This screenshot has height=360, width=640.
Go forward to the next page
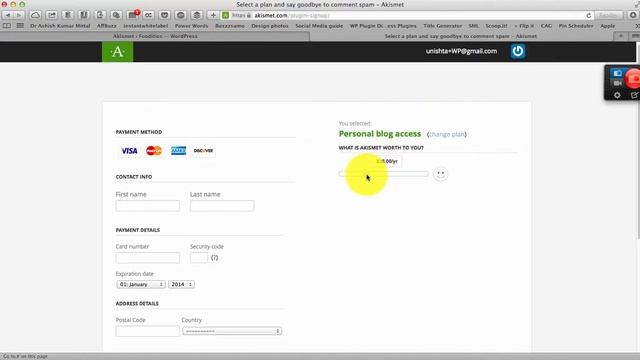[x=19, y=15]
